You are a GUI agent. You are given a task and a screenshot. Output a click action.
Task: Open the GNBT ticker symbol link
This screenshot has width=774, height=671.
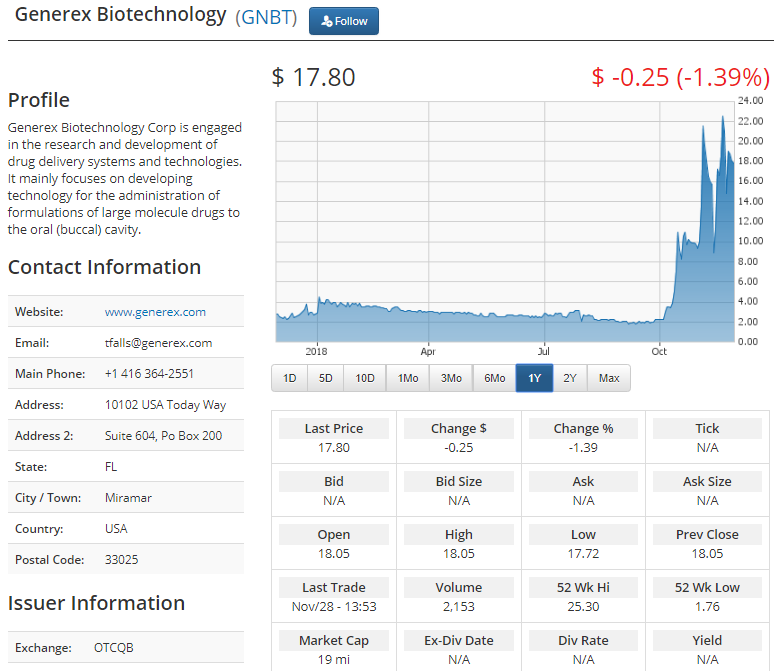click(x=266, y=17)
